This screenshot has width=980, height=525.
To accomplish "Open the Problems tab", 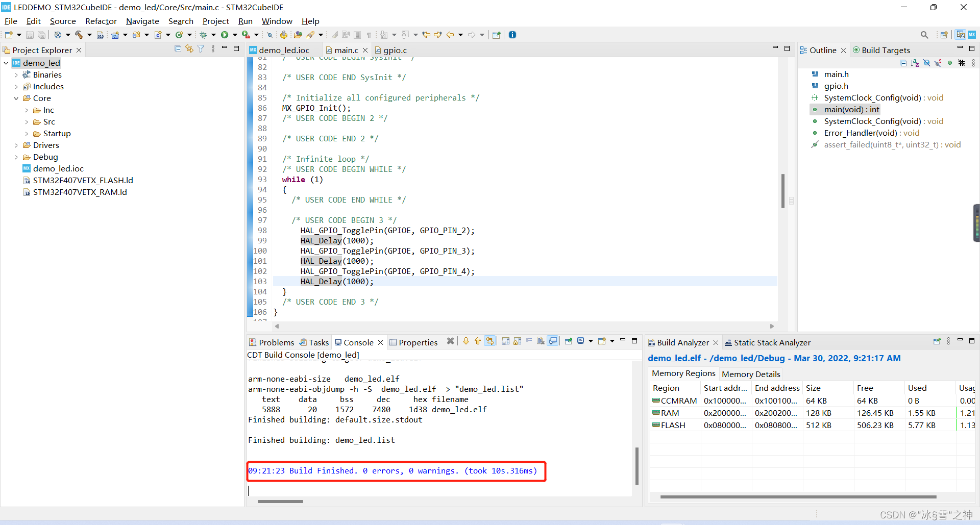I will [272, 342].
